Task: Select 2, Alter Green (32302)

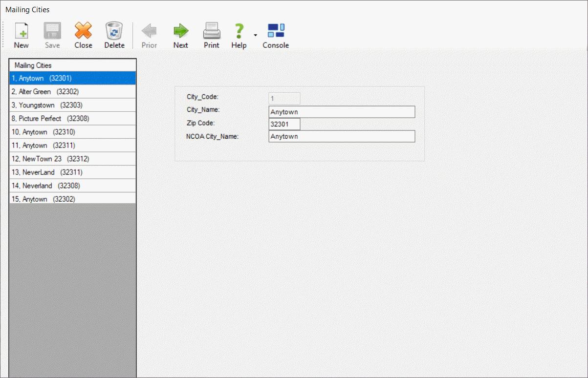Action: coord(72,92)
